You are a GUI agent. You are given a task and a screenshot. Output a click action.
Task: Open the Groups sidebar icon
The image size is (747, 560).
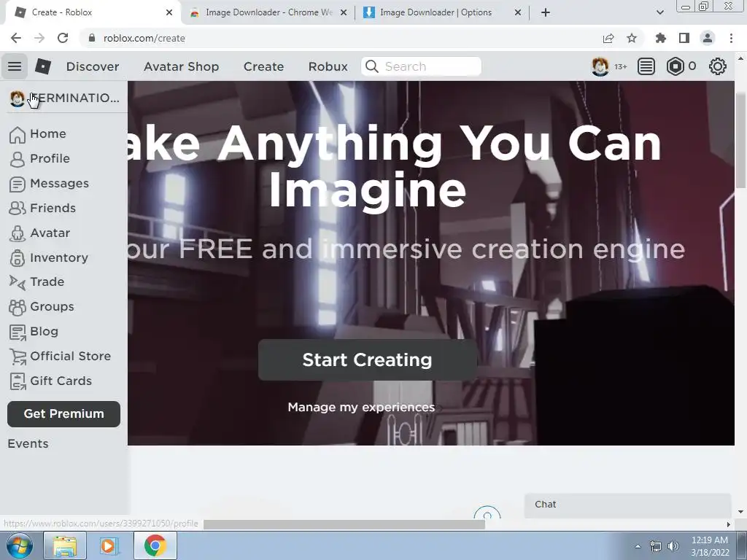[18, 307]
